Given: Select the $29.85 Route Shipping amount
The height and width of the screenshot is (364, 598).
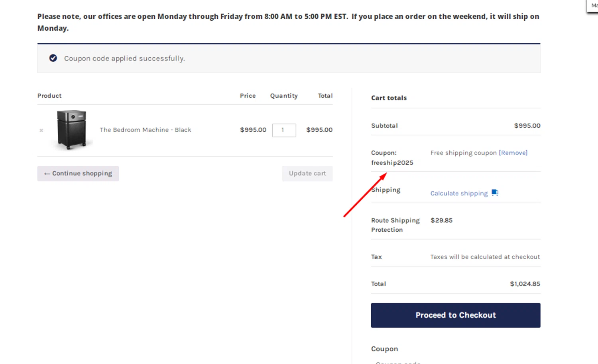Looking at the screenshot, I should pyautogui.click(x=441, y=220).
